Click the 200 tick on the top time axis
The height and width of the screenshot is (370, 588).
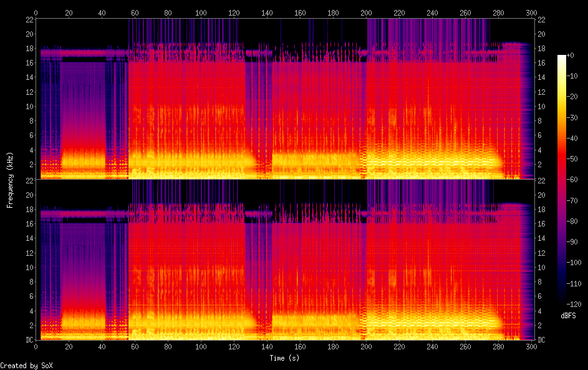[x=366, y=12]
